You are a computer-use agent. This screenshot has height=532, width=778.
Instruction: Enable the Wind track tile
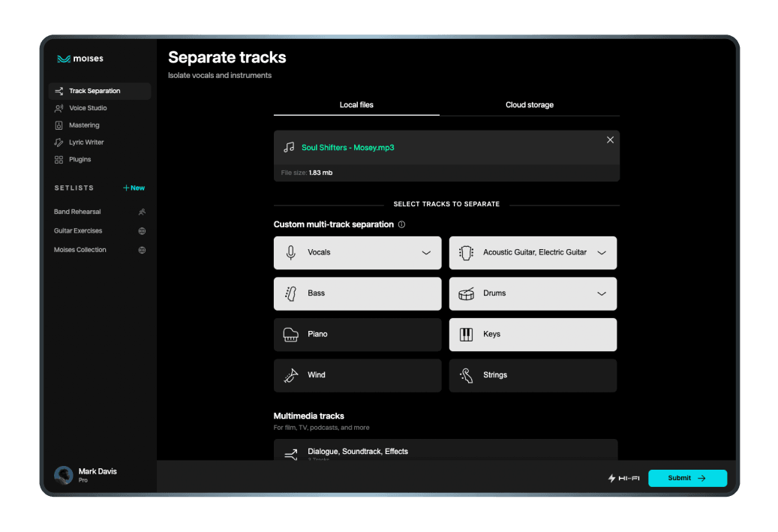tap(357, 375)
